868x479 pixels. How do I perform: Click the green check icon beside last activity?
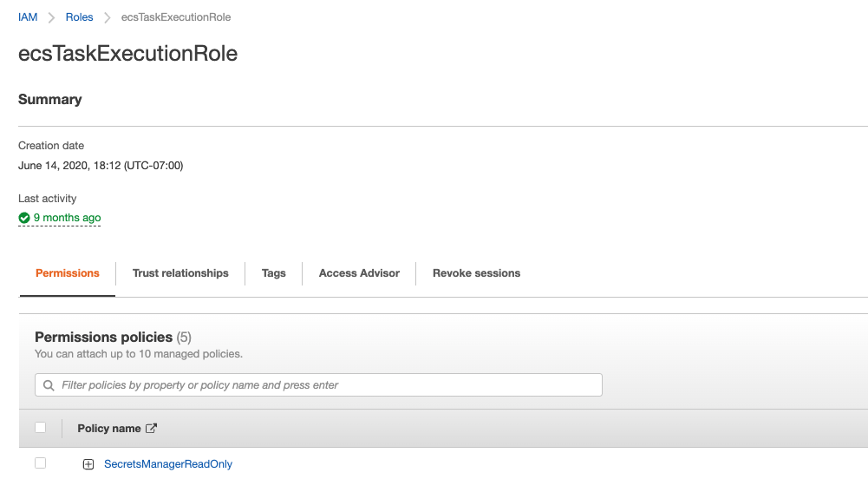(x=23, y=218)
